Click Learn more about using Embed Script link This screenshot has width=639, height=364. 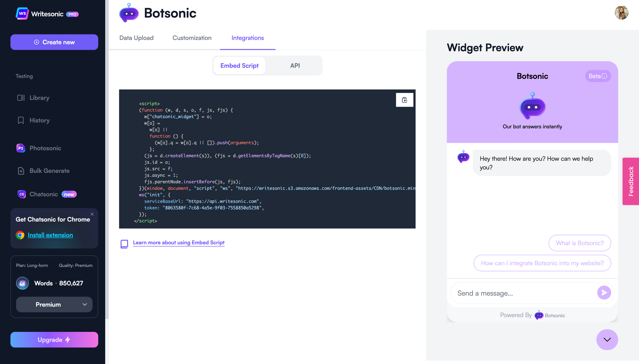179,243
